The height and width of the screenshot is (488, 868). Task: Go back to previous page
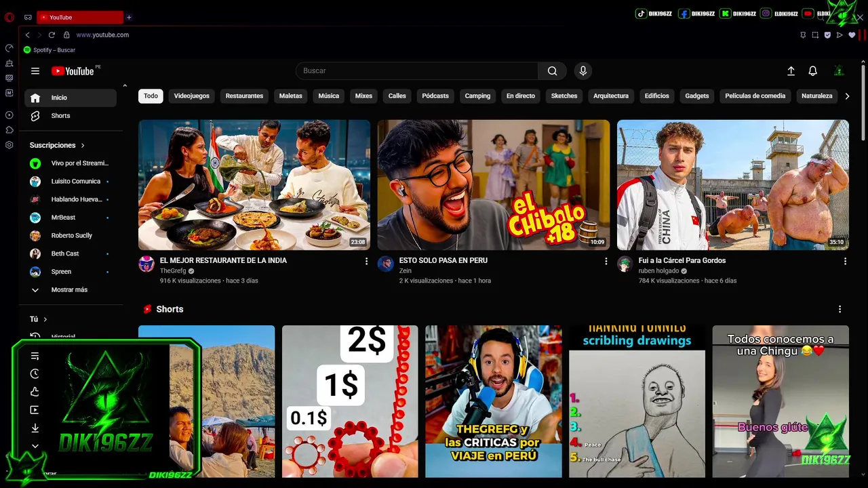27,35
